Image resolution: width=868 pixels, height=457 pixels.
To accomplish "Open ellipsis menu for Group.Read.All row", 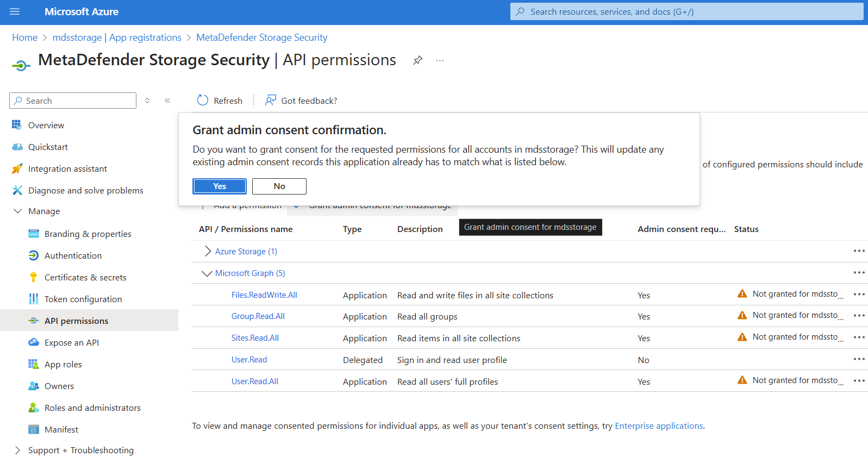I will pyautogui.click(x=859, y=316).
